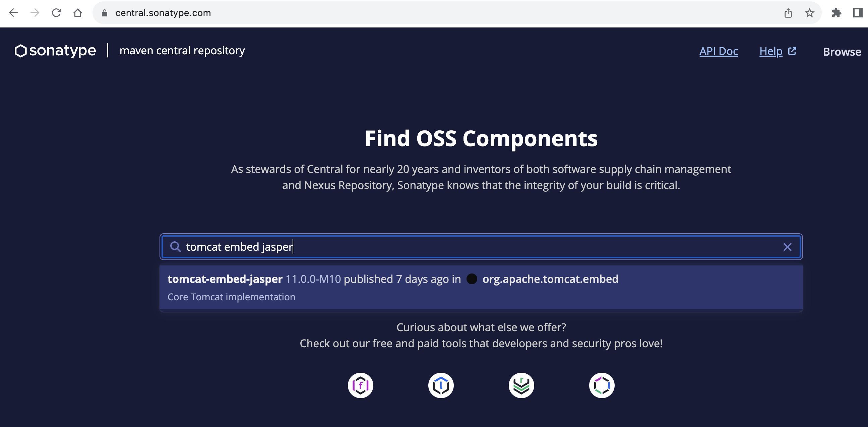
Task: Click the external-link icon beside Help
Action: tap(792, 51)
